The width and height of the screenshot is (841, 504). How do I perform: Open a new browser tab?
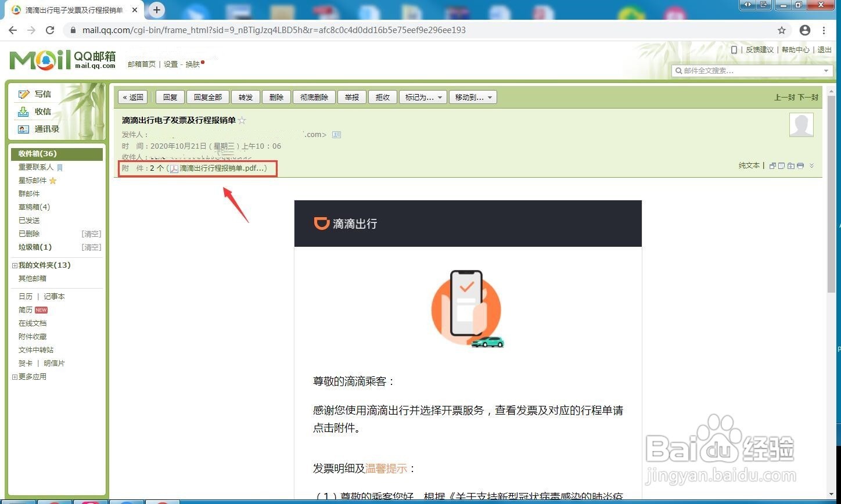[157, 10]
